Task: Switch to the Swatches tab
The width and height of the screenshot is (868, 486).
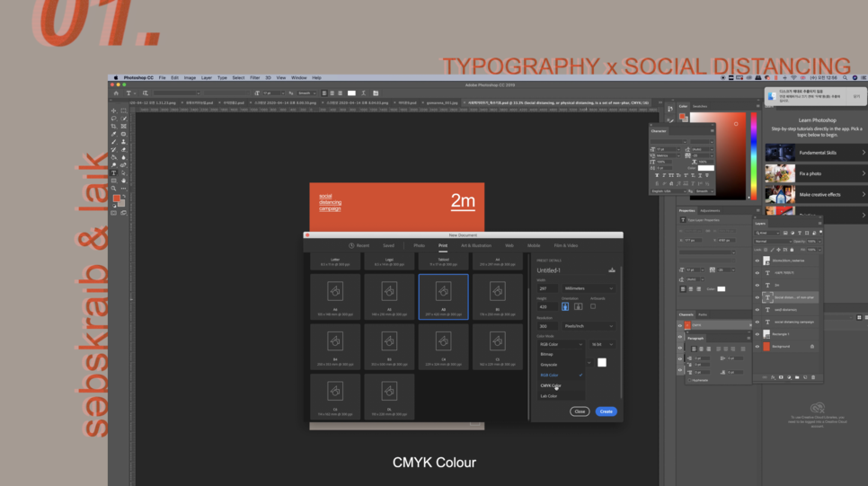Action: (x=700, y=106)
